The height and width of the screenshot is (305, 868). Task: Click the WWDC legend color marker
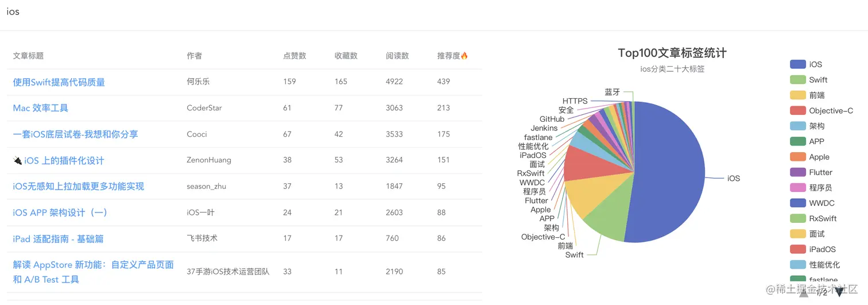coord(798,203)
